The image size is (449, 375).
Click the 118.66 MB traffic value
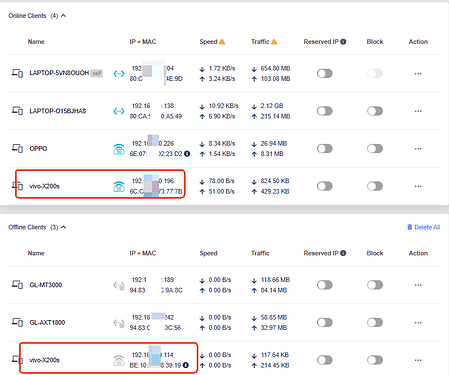pos(275,280)
